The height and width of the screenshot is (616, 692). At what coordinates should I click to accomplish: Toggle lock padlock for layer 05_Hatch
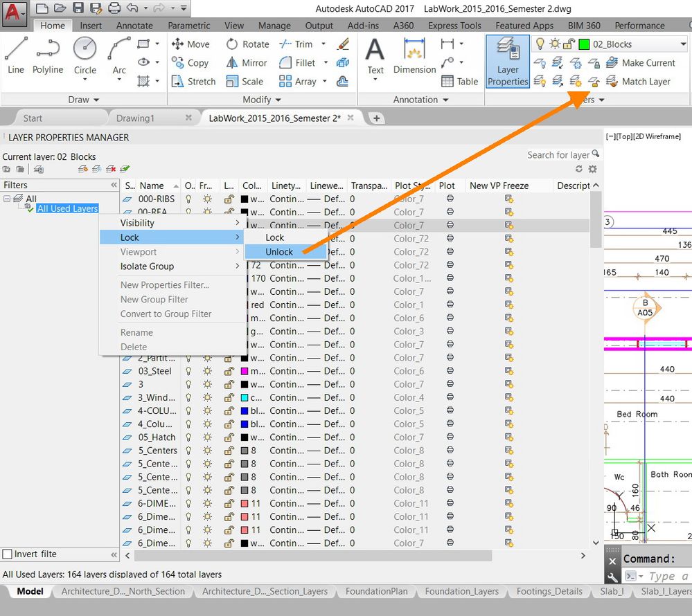(x=229, y=437)
